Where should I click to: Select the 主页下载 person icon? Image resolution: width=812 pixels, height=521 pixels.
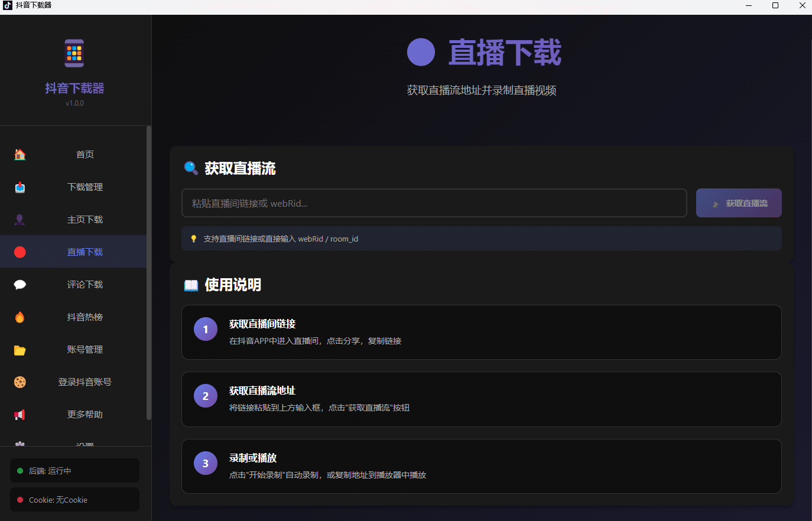coord(20,219)
